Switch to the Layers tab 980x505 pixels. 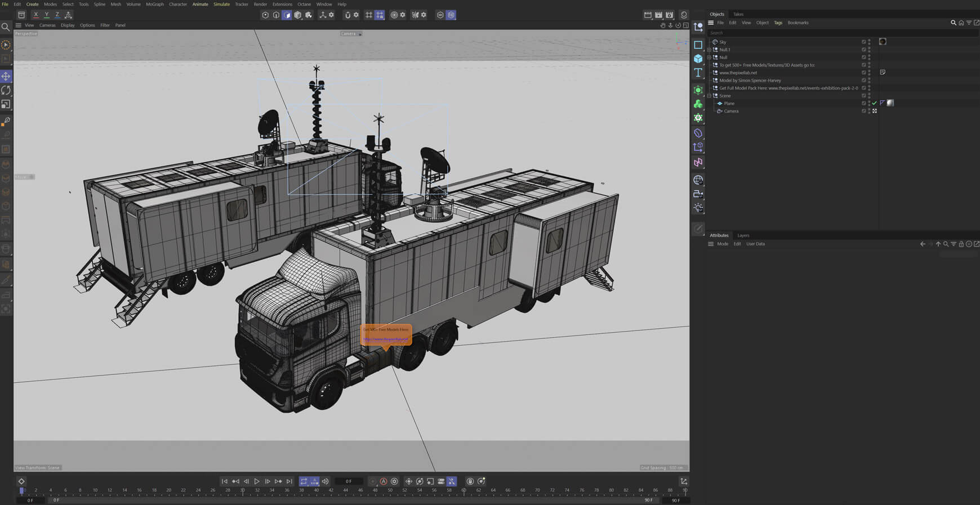743,235
